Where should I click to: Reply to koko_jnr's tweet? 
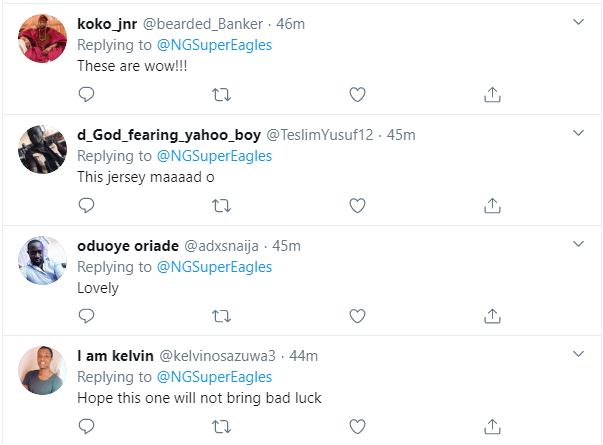pyautogui.click(x=86, y=94)
